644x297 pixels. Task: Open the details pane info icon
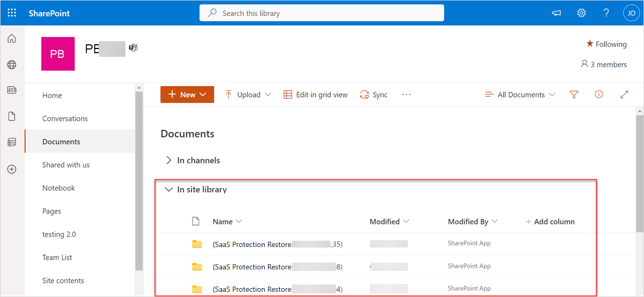tap(599, 94)
